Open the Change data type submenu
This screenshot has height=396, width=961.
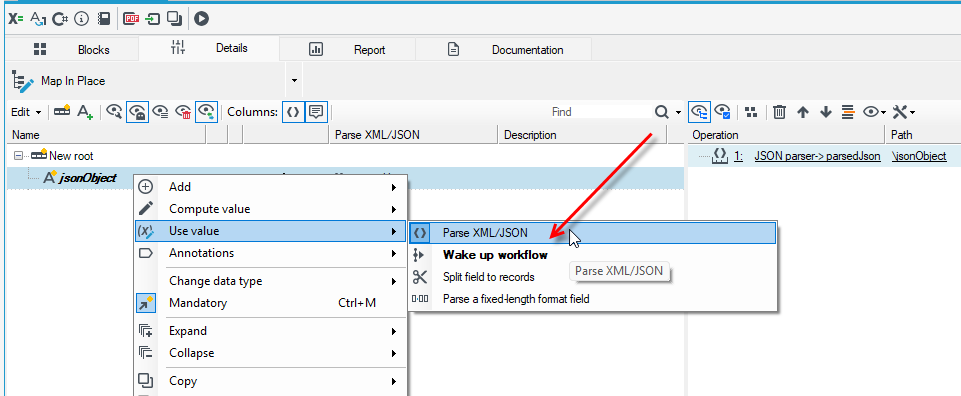(x=270, y=281)
